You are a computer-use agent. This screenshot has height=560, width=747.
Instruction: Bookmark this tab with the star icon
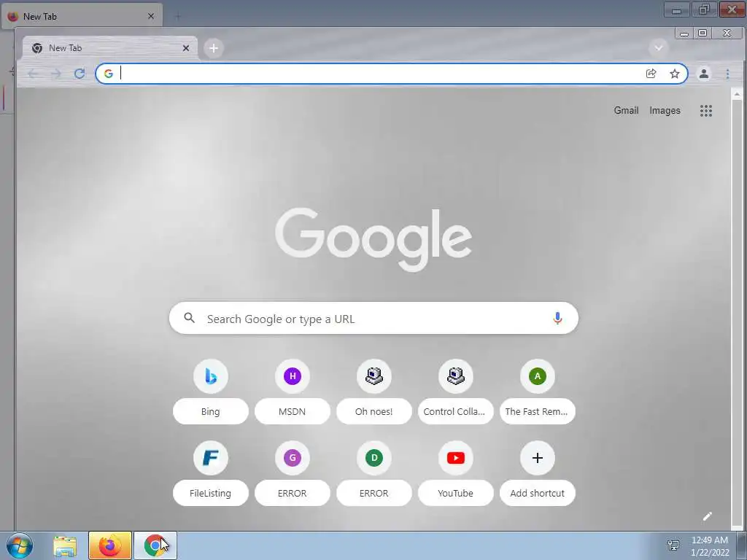coord(675,74)
